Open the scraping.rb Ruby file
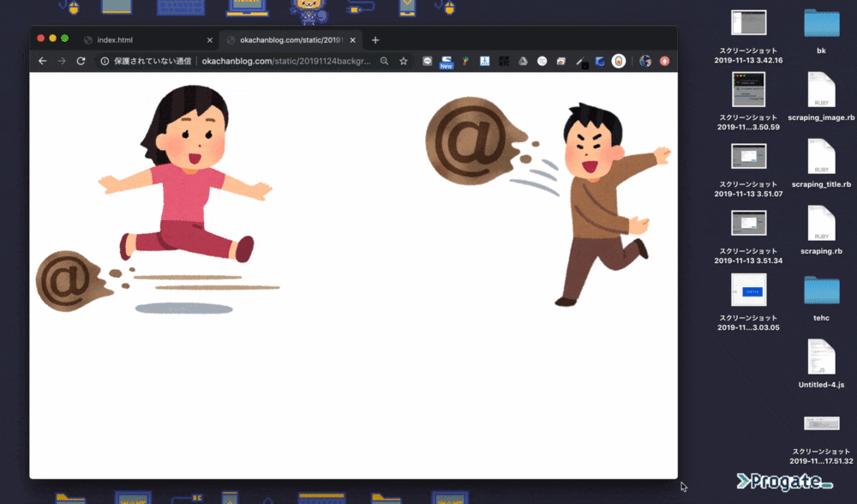857x504 pixels. pyautogui.click(x=821, y=227)
